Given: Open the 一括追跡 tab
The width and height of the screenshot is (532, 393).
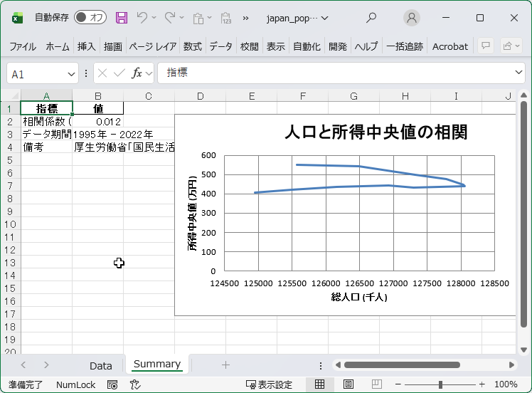Looking at the screenshot, I should pos(405,46).
